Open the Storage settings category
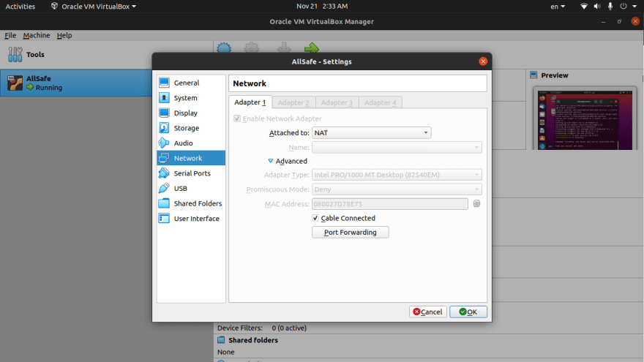Screen dimensions: 644x362 click(191, 128)
